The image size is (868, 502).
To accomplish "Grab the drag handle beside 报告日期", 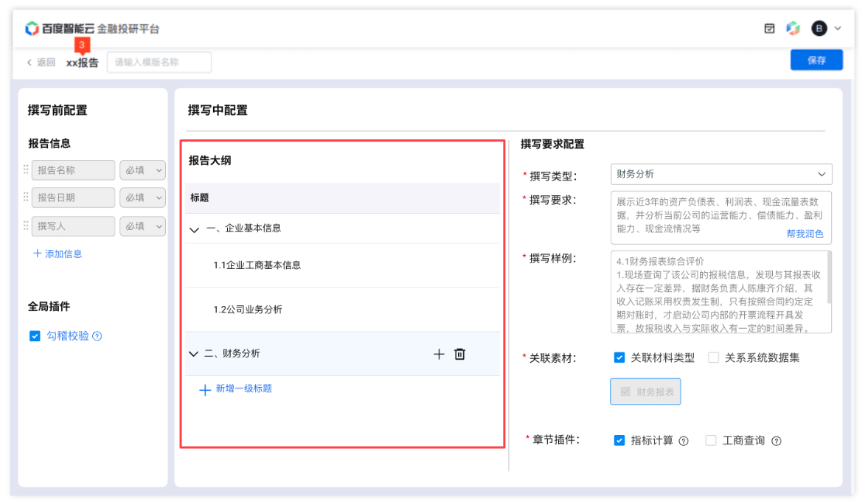I will 26,197.
